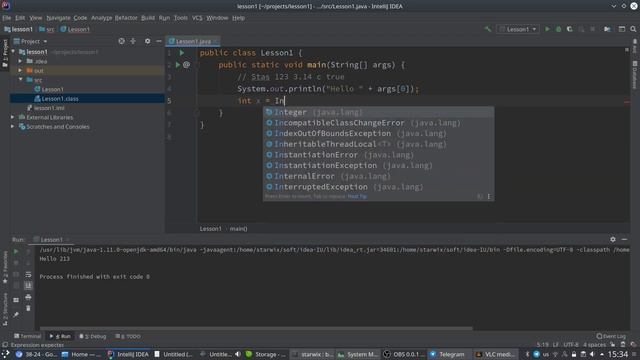The width and height of the screenshot is (640, 360).
Task: Rerun Lesson1 in the Run panel
Action: click(x=16, y=251)
